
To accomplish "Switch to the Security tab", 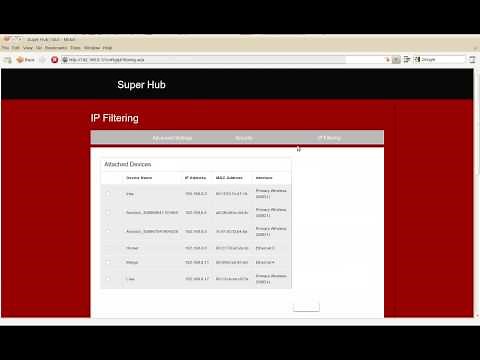I will pyautogui.click(x=244, y=138).
